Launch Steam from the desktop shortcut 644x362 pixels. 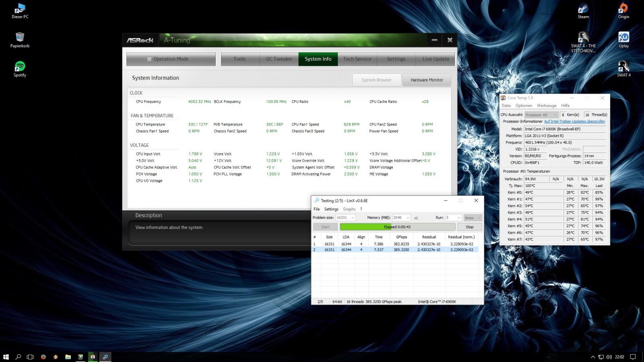pos(583,11)
